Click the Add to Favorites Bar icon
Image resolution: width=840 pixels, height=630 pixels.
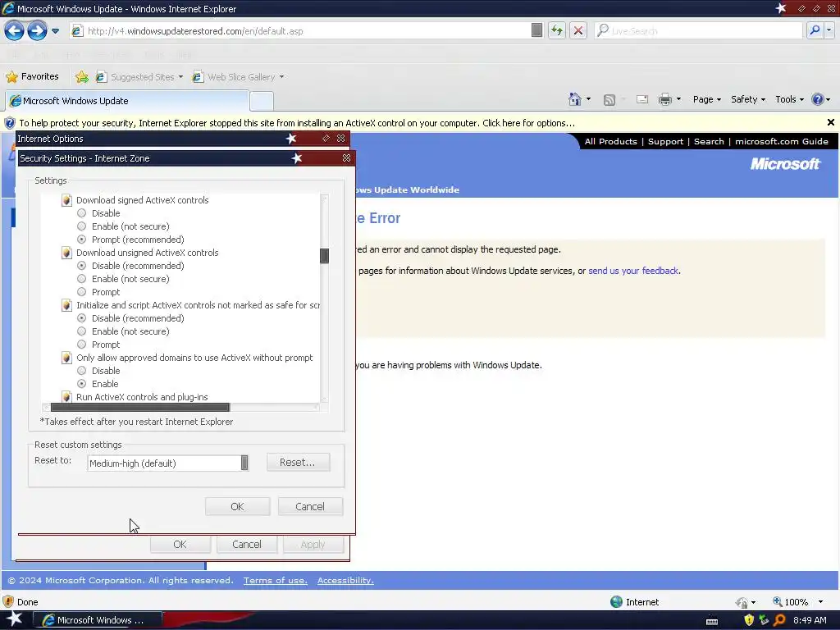pyautogui.click(x=82, y=77)
